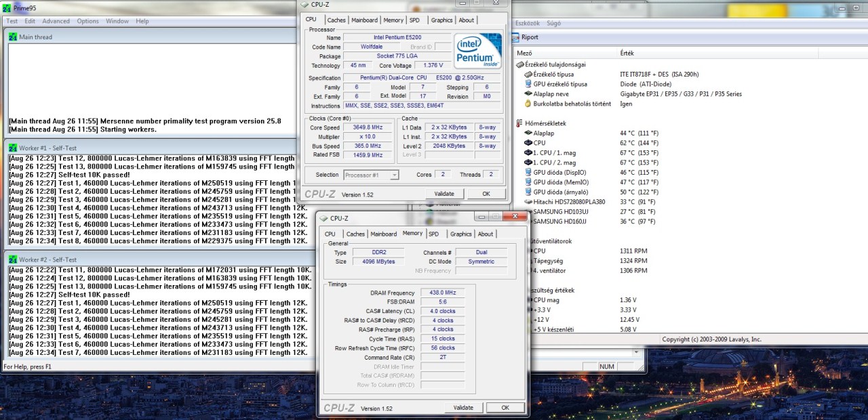Switch to Caches tab in top CPU-Z window
The width and height of the screenshot is (868, 420).
[336, 20]
